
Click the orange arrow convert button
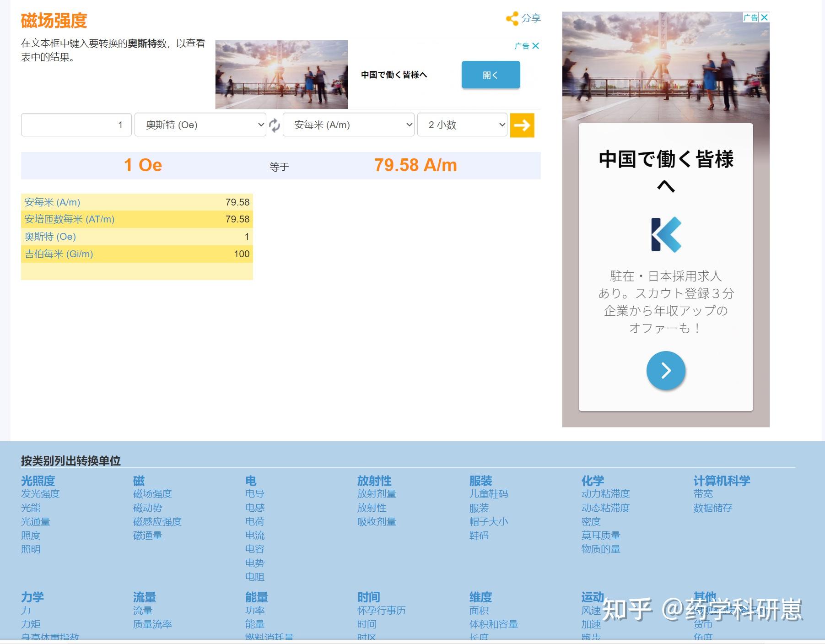[x=522, y=125]
